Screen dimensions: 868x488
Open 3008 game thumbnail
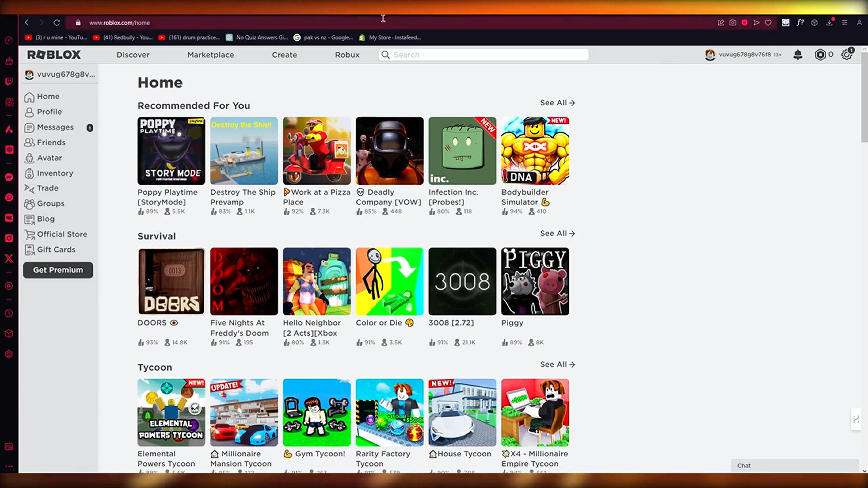pyautogui.click(x=462, y=281)
